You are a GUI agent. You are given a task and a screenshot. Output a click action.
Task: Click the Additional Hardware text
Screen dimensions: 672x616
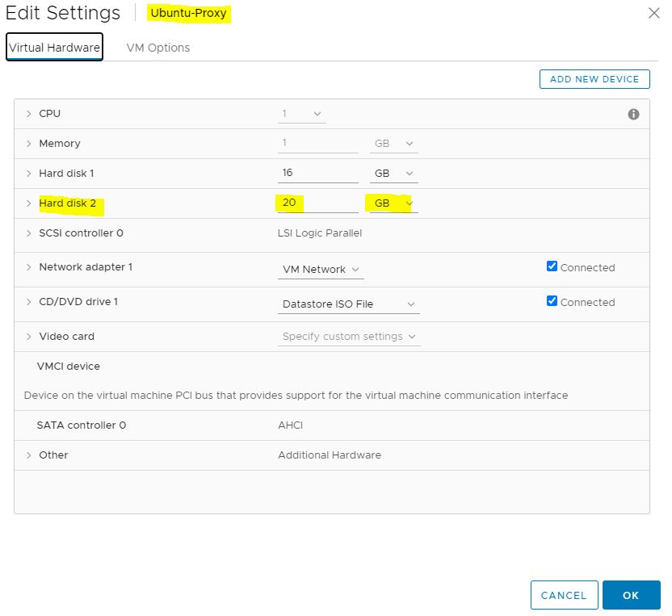330,455
